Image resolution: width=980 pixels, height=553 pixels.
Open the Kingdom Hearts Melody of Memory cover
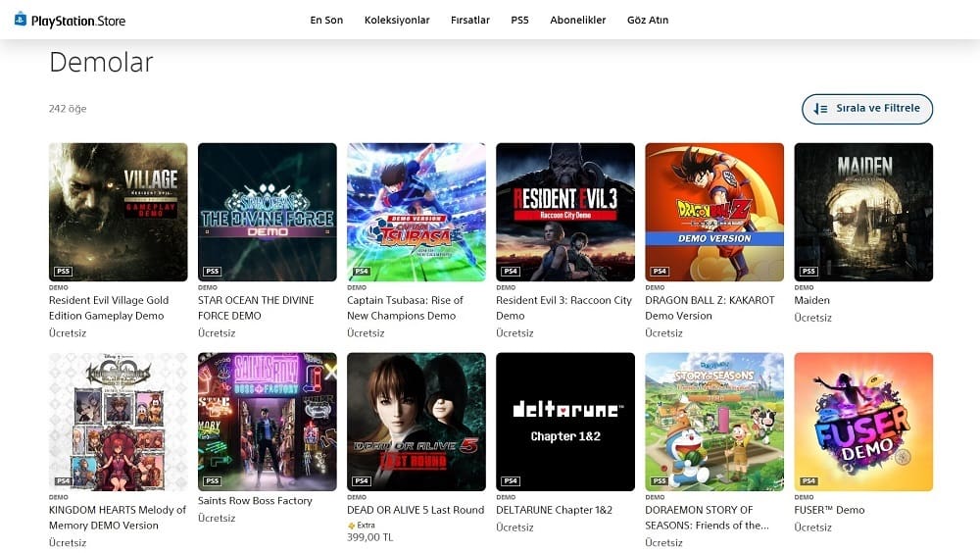tap(119, 422)
